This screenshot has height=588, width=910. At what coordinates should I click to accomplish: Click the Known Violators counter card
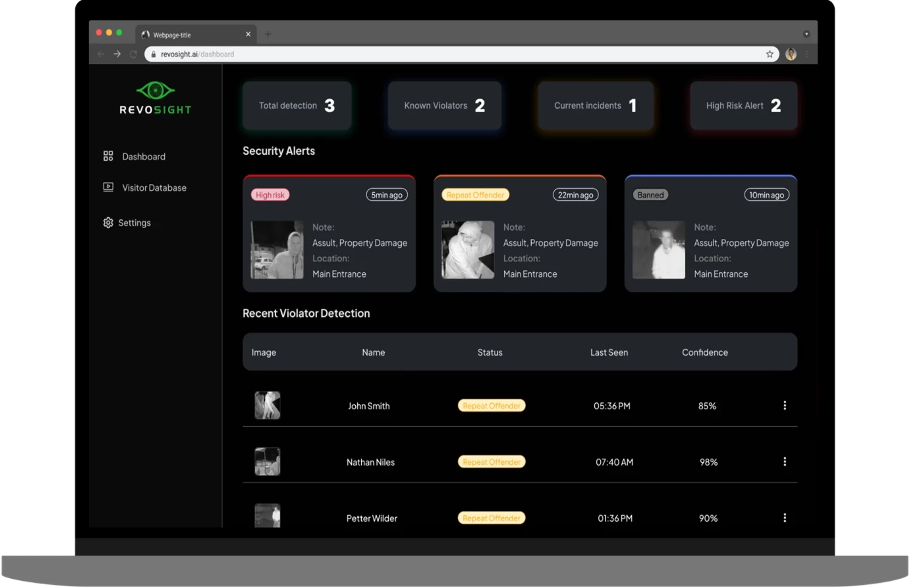[444, 106]
